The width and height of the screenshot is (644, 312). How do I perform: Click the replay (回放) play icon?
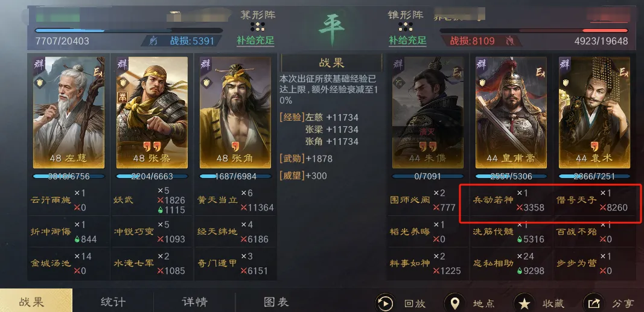click(385, 303)
